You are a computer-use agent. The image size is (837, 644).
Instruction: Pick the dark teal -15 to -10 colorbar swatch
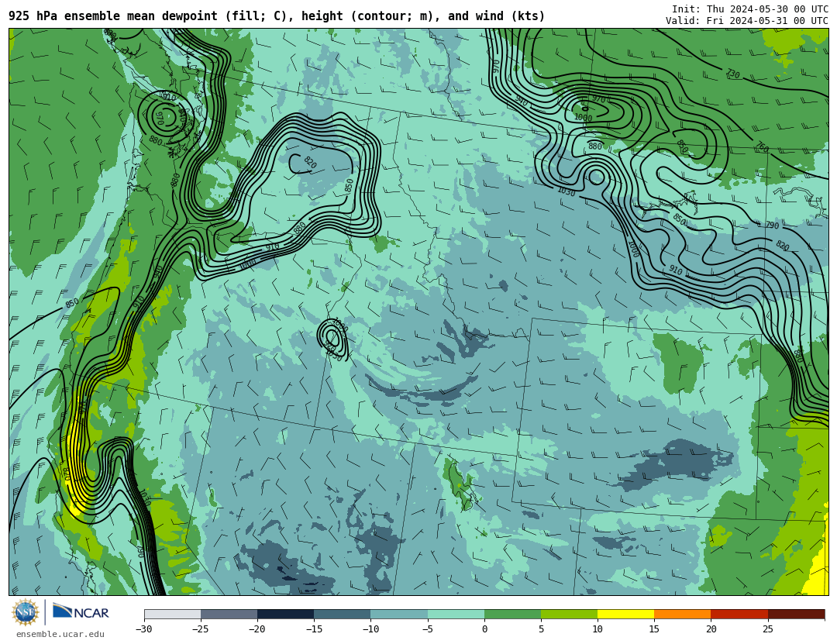click(x=343, y=614)
